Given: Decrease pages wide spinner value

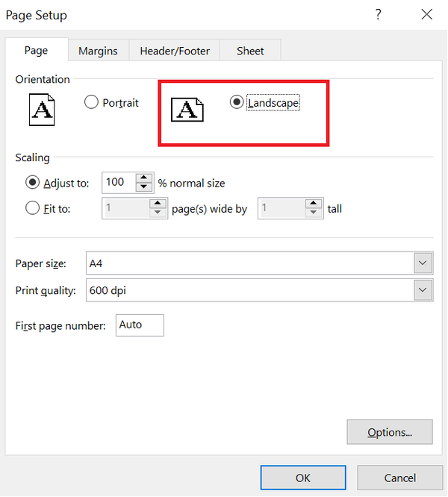Looking at the screenshot, I should 158,213.
